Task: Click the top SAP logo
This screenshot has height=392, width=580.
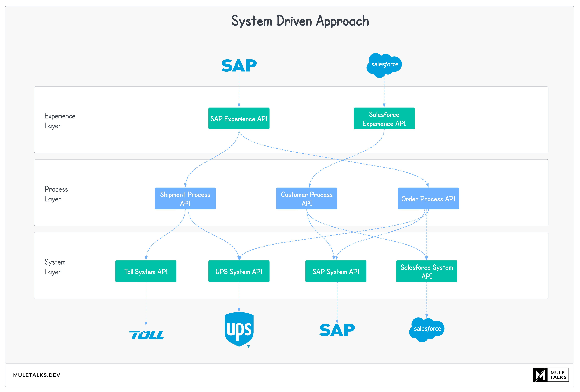Action: pos(239,66)
